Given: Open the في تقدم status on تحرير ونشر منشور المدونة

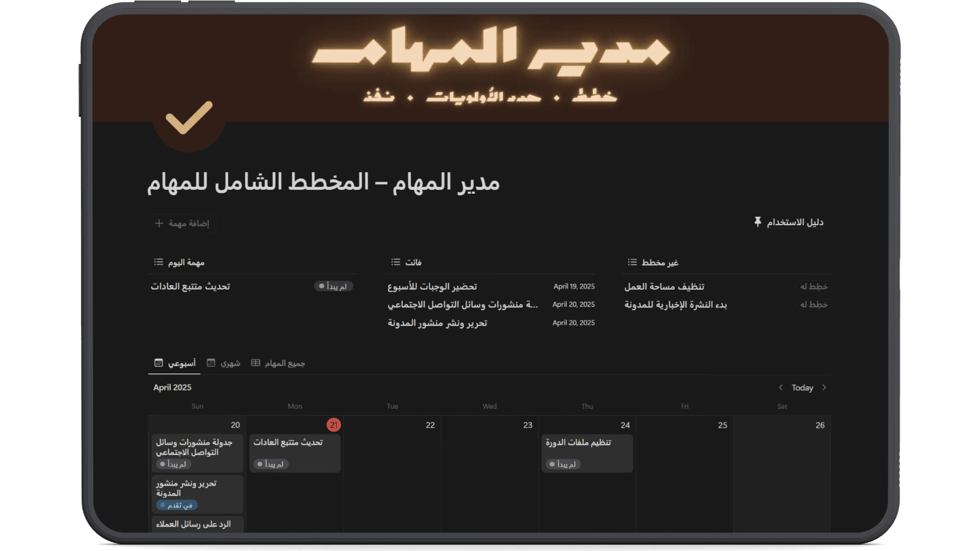Looking at the screenshot, I should (x=176, y=505).
